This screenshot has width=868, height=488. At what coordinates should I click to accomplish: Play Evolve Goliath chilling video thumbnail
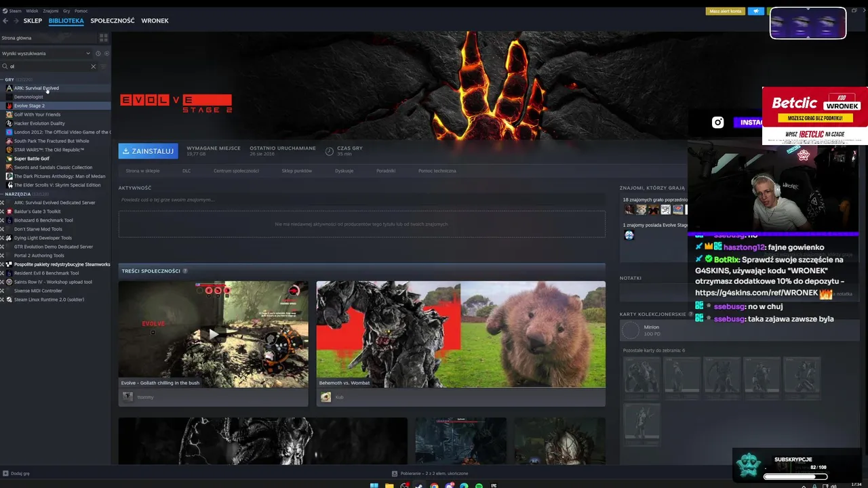tap(214, 335)
